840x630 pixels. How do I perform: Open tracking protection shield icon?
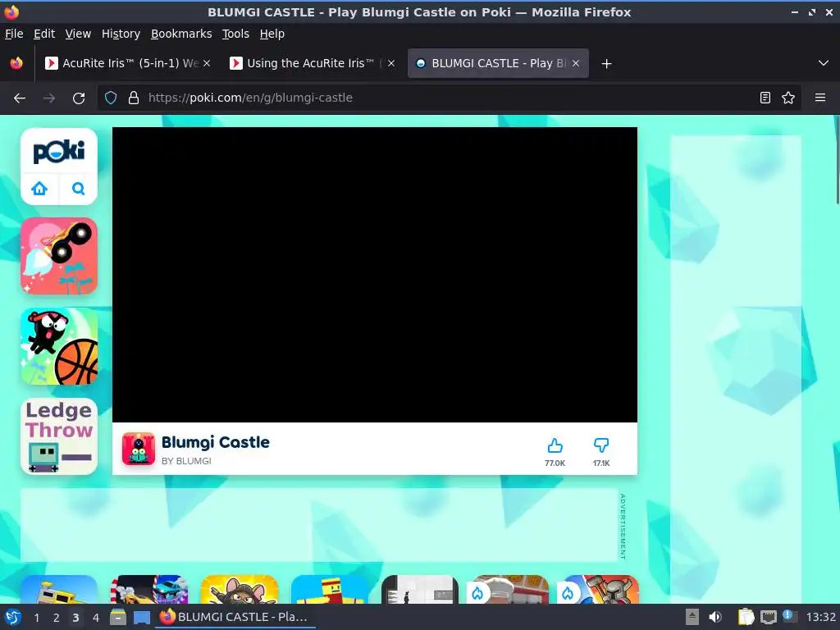tap(111, 98)
